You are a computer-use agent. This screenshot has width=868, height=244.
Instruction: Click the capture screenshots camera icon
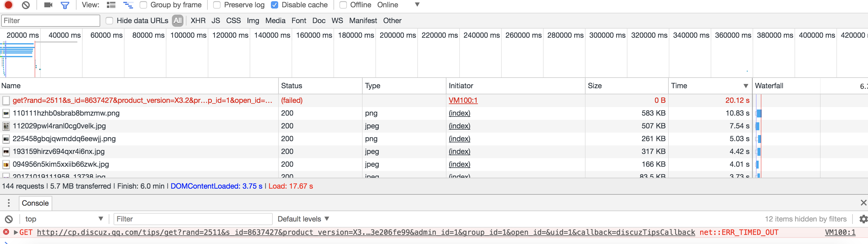tap(48, 5)
